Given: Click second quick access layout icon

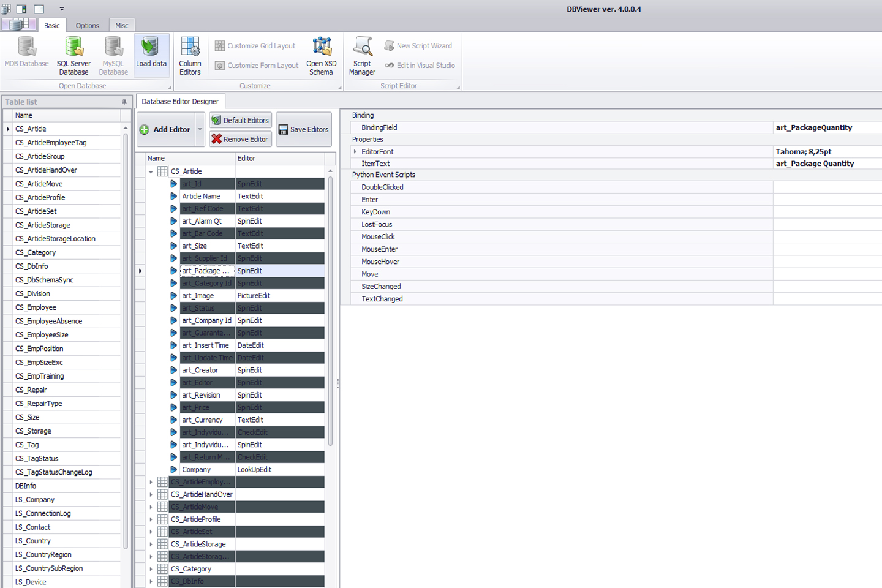Looking at the screenshot, I should [21, 9].
